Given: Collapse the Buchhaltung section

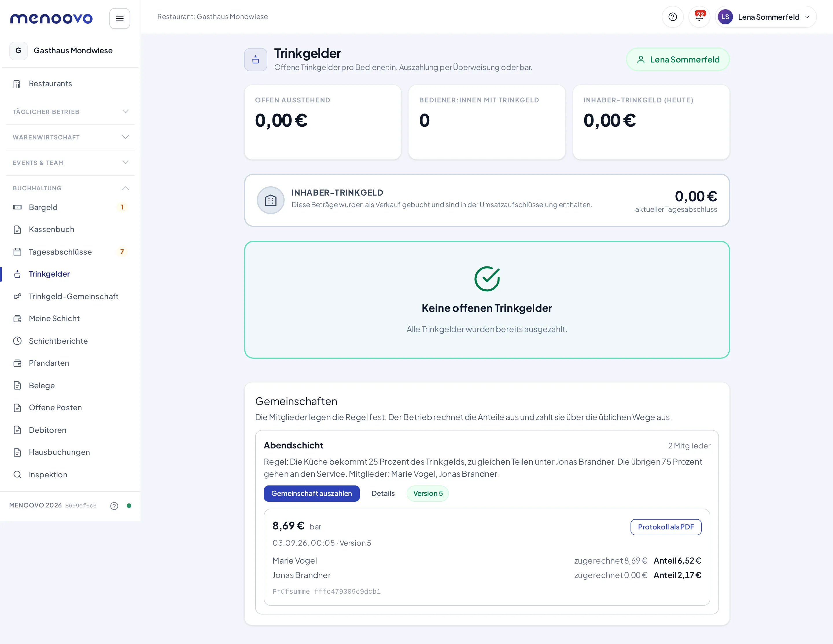Looking at the screenshot, I should click(x=70, y=188).
